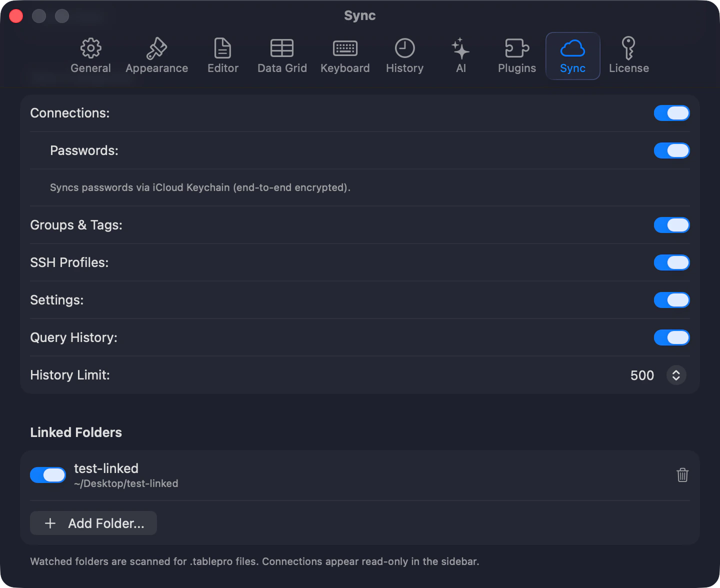Toggle Groups & Tags sync off
720x588 pixels.
point(672,225)
